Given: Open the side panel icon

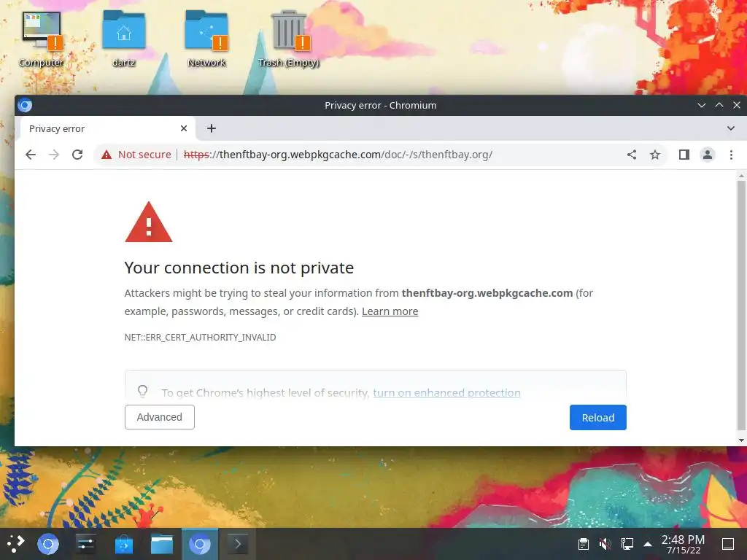Looking at the screenshot, I should tap(684, 155).
